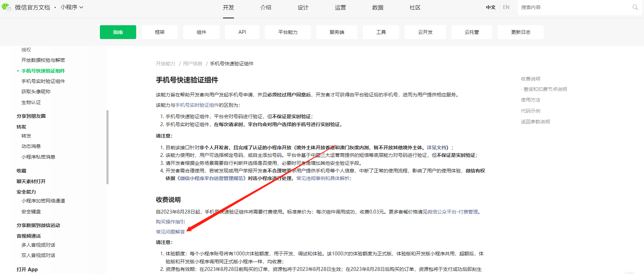Open the 常见问题解答 link
The height and width of the screenshot is (274, 644).
point(170,232)
